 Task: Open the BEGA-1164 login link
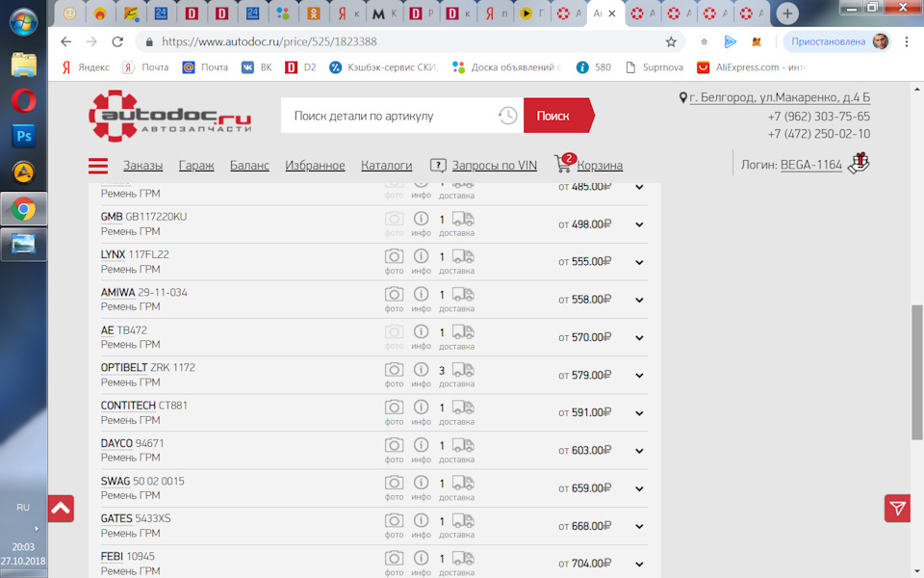click(810, 165)
